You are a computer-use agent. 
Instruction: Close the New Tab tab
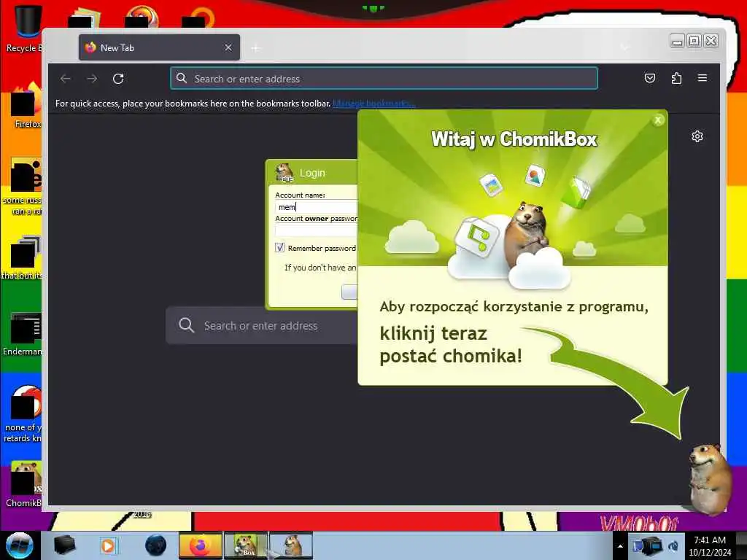point(228,47)
